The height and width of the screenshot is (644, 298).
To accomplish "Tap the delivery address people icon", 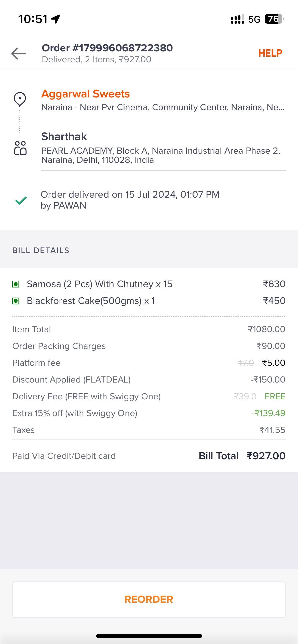I will (x=20, y=148).
